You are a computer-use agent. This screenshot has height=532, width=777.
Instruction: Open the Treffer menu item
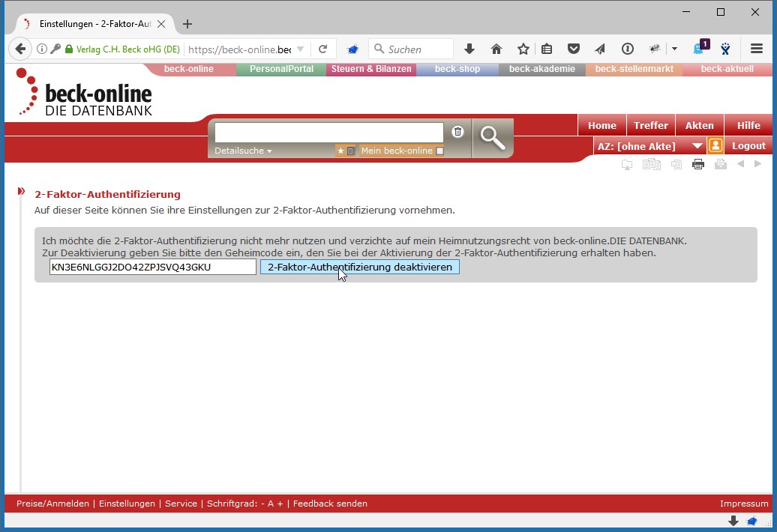click(651, 126)
